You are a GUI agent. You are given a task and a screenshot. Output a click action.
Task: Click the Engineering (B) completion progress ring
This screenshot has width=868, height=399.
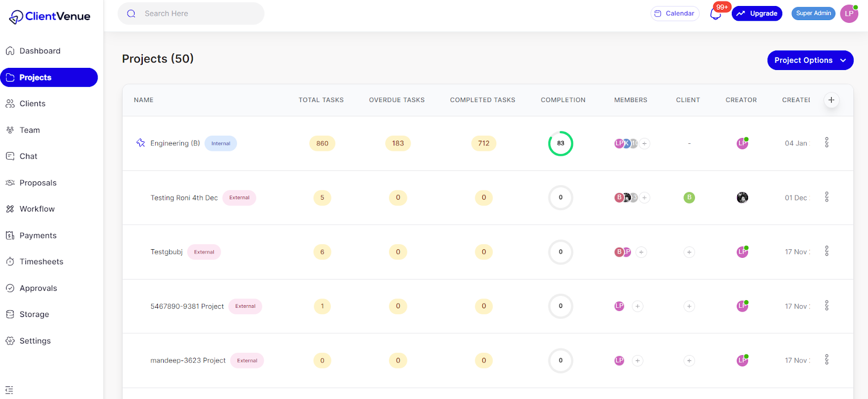point(560,143)
